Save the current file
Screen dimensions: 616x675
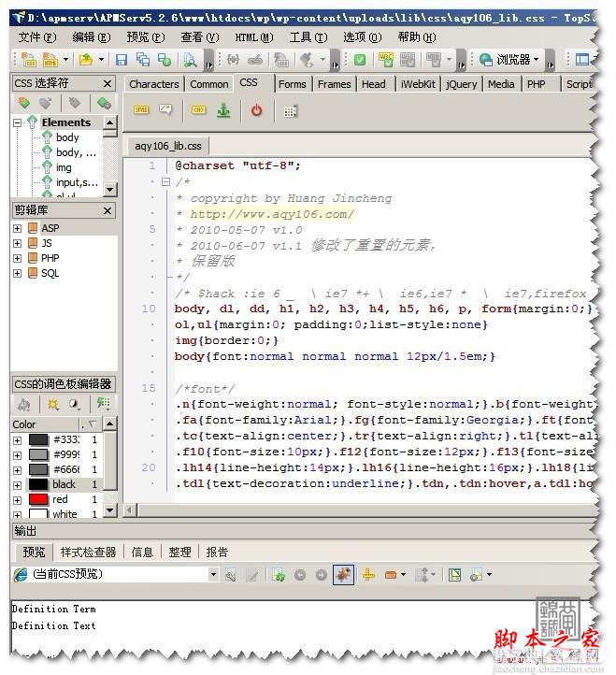(122, 60)
